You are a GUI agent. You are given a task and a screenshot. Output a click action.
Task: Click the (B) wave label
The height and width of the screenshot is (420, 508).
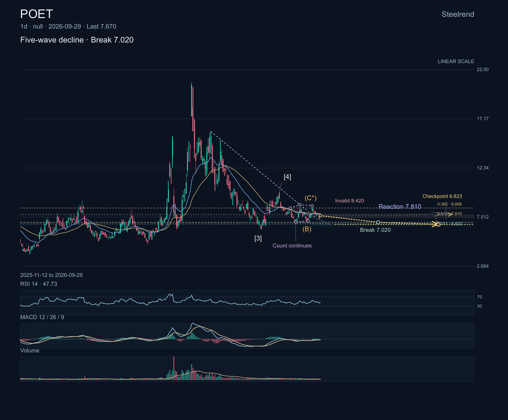tap(307, 229)
